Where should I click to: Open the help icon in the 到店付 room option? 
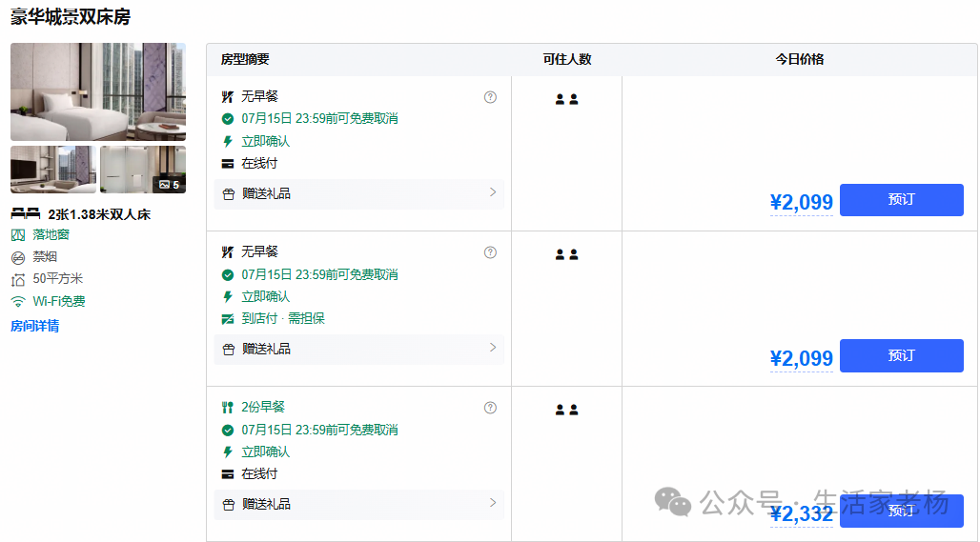tap(491, 252)
